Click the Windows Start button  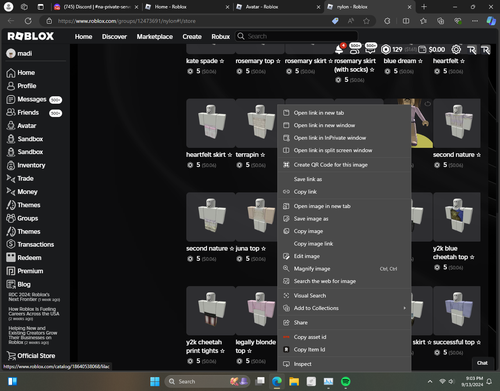pos(155,381)
